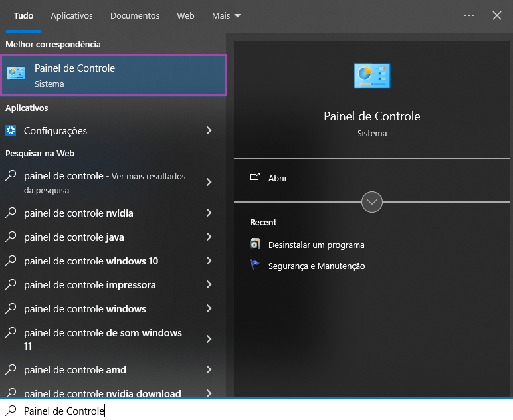Image resolution: width=513 pixels, height=420 pixels.
Task: Open the three-dots options menu
Action: coord(469,15)
